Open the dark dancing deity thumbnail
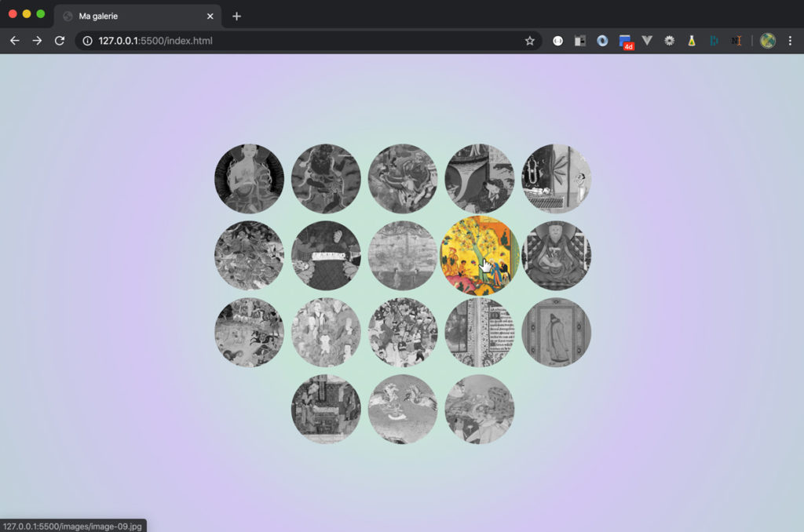Image resolution: width=804 pixels, height=532 pixels. 326,178
